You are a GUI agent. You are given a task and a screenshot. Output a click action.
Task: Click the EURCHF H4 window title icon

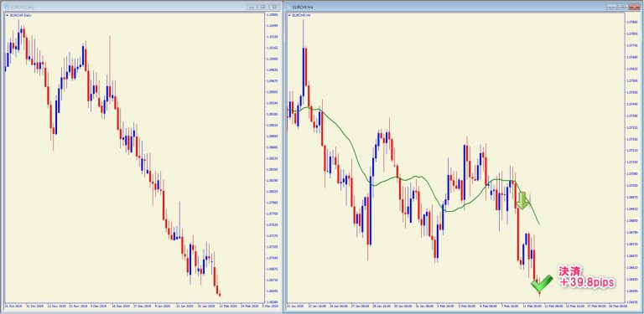click(x=288, y=7)
